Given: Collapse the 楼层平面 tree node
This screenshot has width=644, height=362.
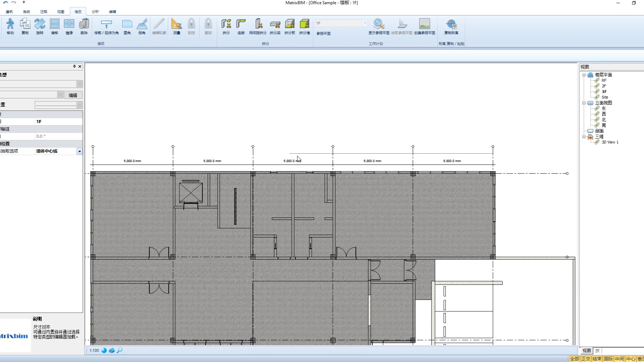Looking at the screenshot, I should 584,75.
